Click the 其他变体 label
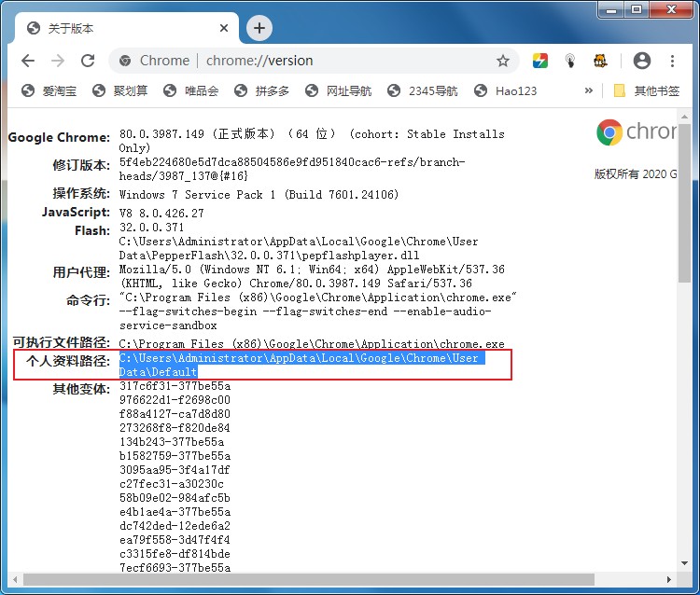Image resolution: width=700 pixels, height=595 pixels. click(81, 389)
